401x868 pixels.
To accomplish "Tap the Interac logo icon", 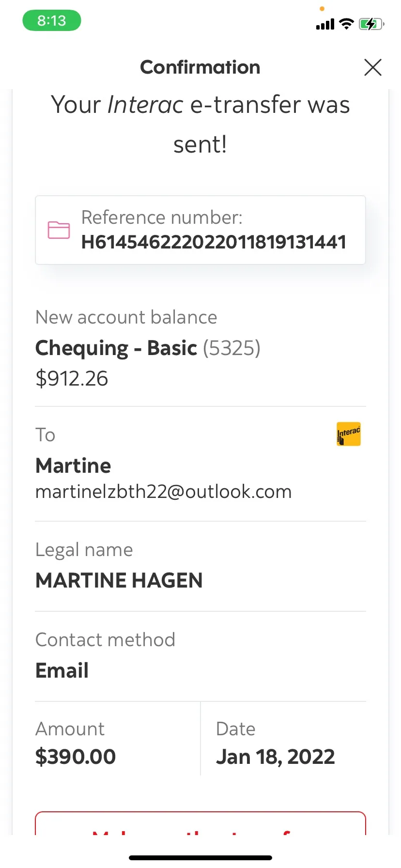I will pos(349,434).
